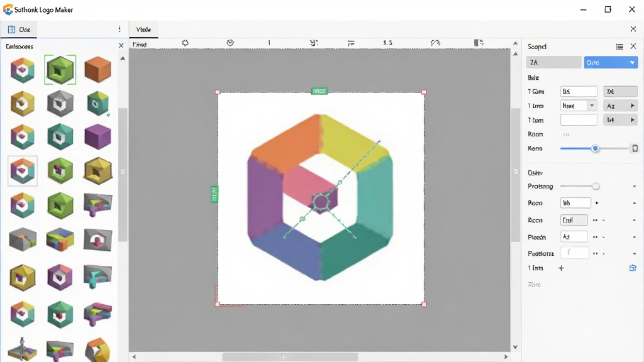Open the list menu icon in the Scopd panel
Image resolution: width=644 pixels, height=362 pixels.
pyautogui.click(x=619, y=47)
